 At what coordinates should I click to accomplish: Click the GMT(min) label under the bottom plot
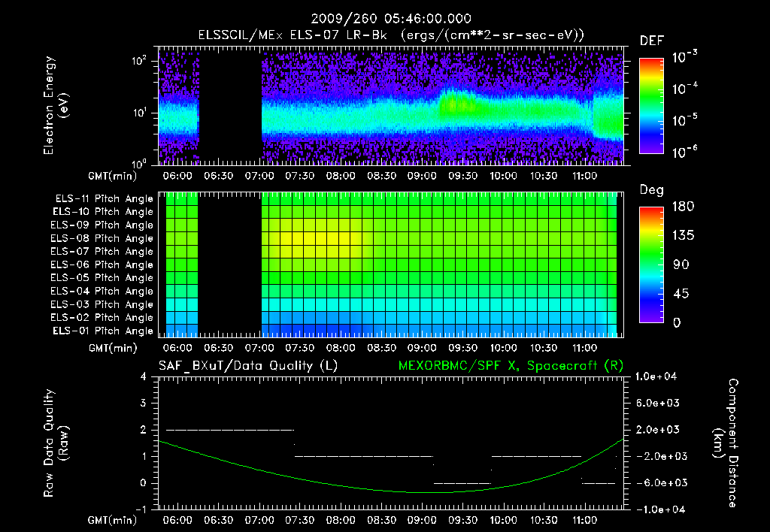[x=113, y=520]
